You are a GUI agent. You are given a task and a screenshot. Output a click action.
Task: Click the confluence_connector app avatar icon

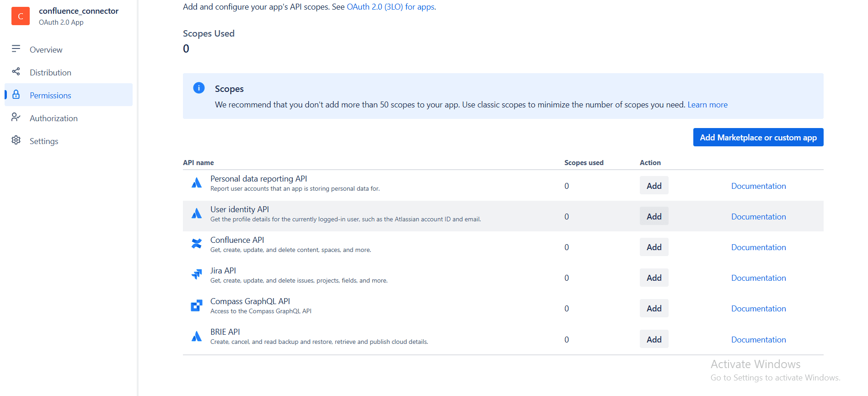coord(21,16)
